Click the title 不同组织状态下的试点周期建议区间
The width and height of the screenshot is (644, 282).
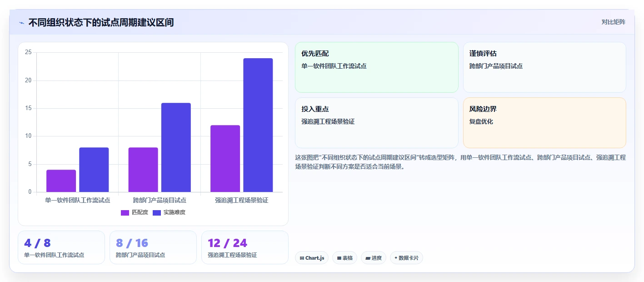pyautogui.click(x=101, y=23)
